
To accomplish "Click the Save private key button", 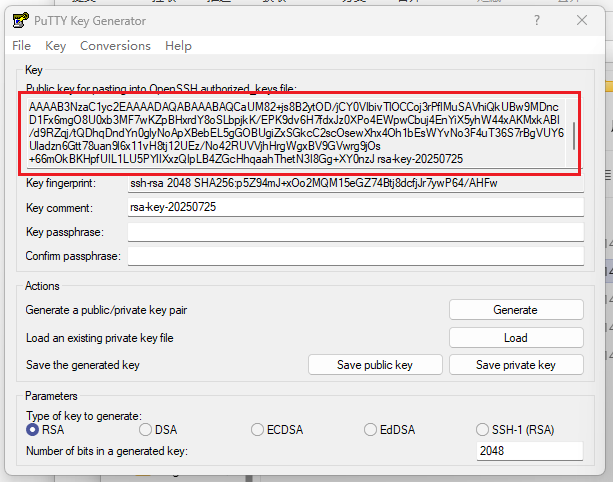I will pos(515,365).
